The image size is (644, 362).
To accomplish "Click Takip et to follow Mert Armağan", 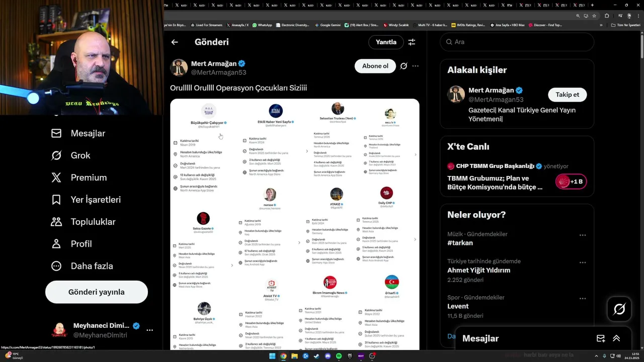I will pyautogui.click(x=567, y=95).
